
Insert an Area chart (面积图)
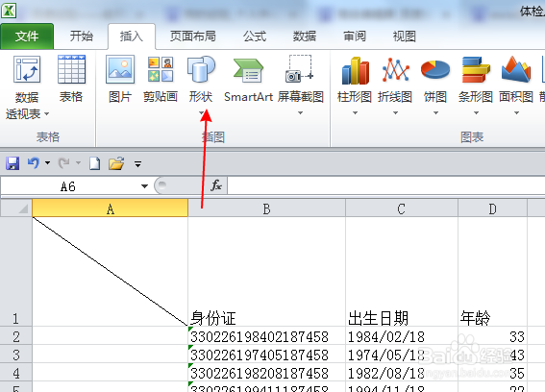coord(516,86)
